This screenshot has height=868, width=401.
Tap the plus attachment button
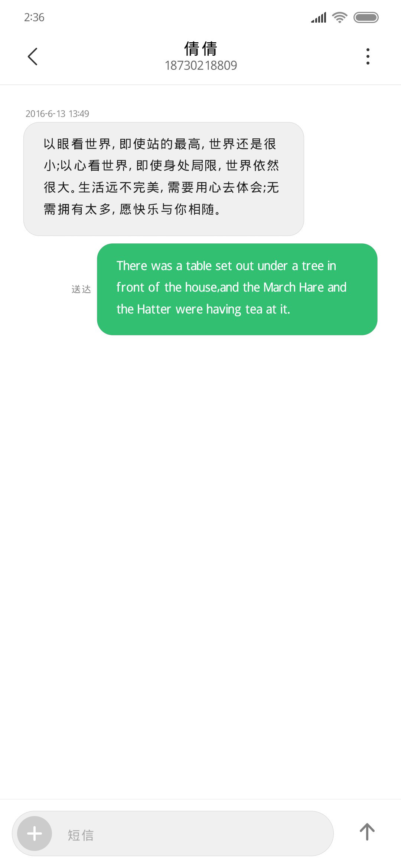pyautogui.click(x=35, y=834)
